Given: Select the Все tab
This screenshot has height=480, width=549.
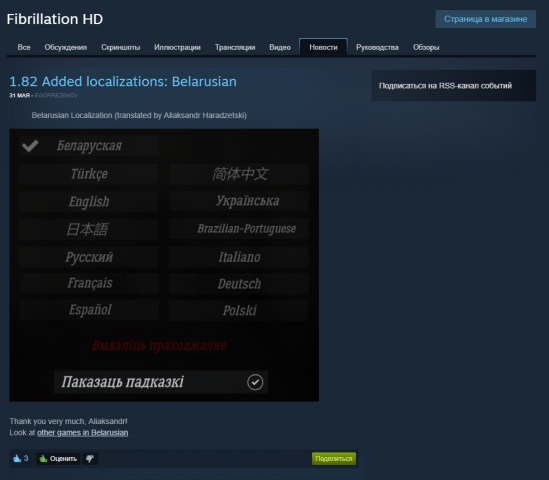Looking at the screenshot, I should 24,47.
